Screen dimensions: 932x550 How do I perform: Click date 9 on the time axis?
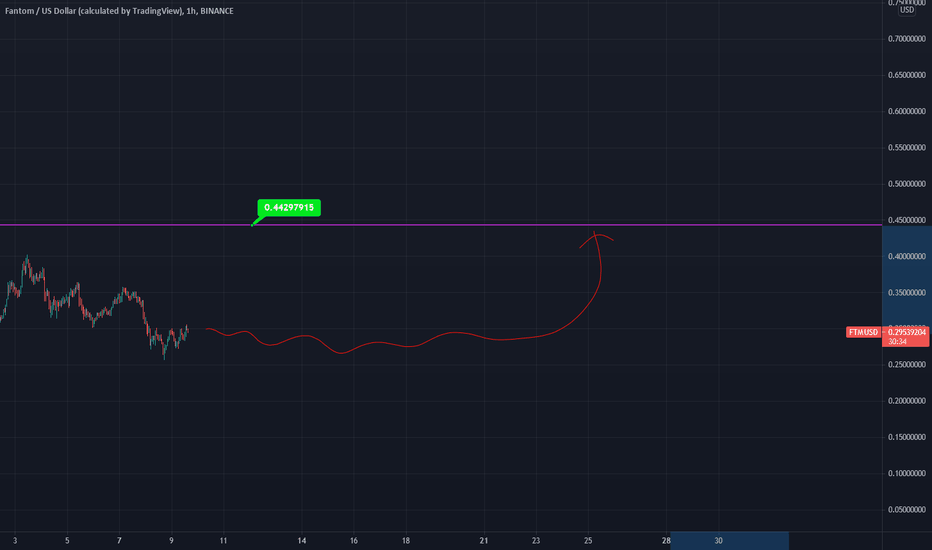[x=171, y=540]
